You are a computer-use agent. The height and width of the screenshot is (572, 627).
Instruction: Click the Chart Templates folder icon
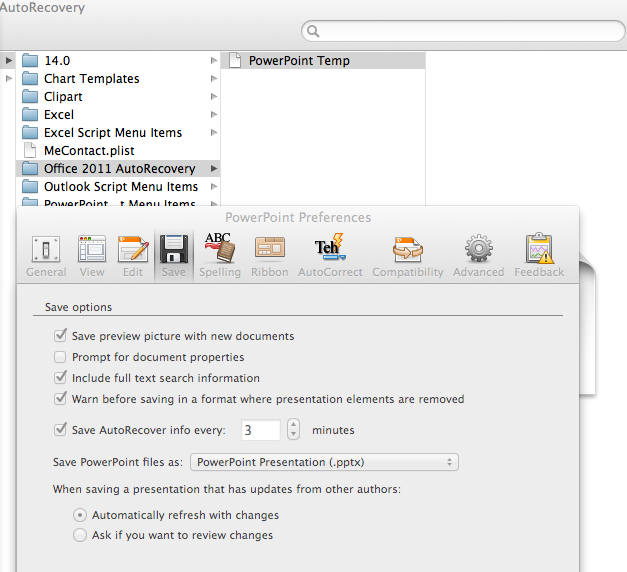pos(30,79)
